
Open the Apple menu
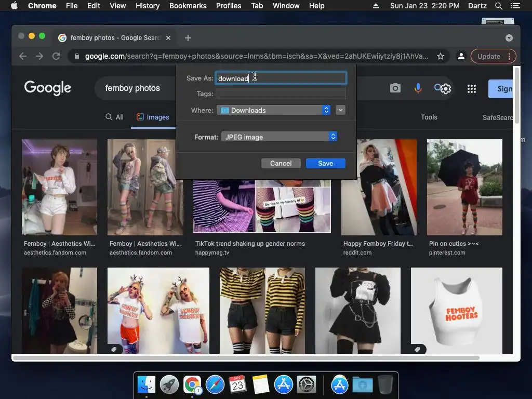coord(14,6)
